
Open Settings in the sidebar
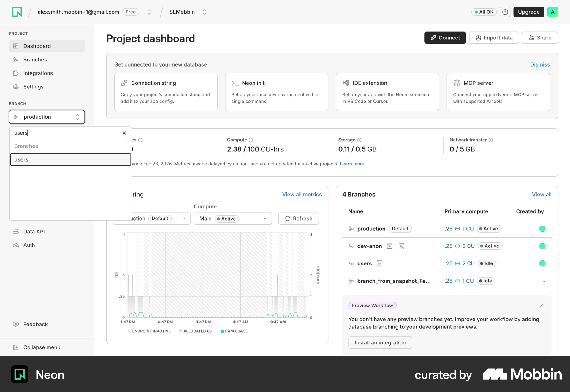click(47, 87)
